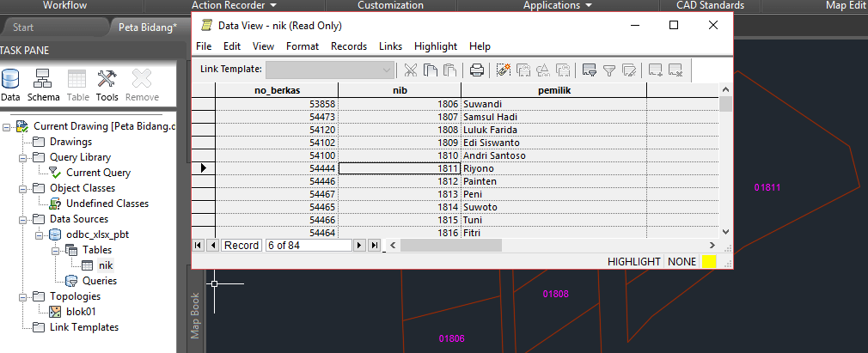Click the add record icon in toolbar
This screenshot has height=353, width=868.
(x=656, y=70)
